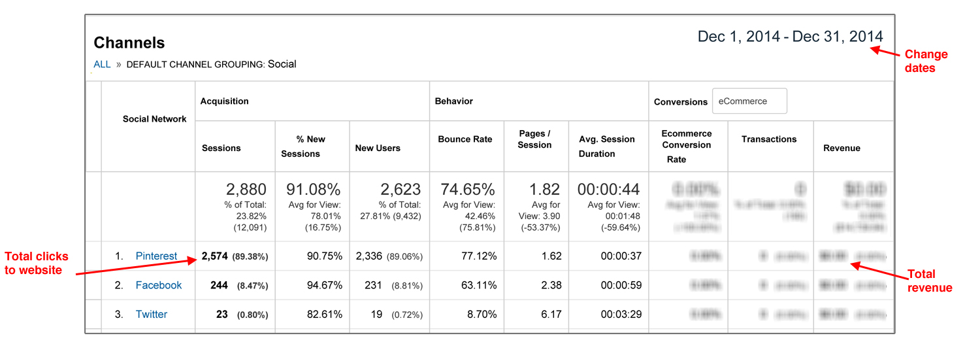The height and width of the screenshot is (344, 980).
Task: Sort by Ecommerce Conversion Rate header
Action: pyautogui.click(x=686, y=146)
